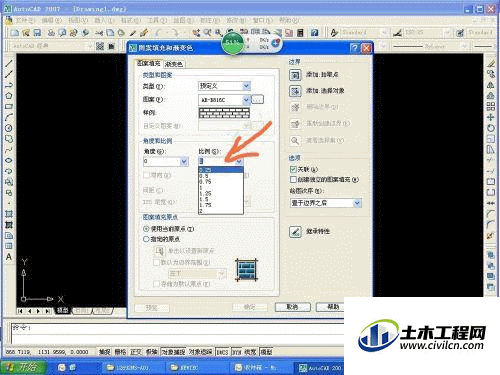Select the Hatch tool in the Draw toolbar
500x375 pixels.
9,214
